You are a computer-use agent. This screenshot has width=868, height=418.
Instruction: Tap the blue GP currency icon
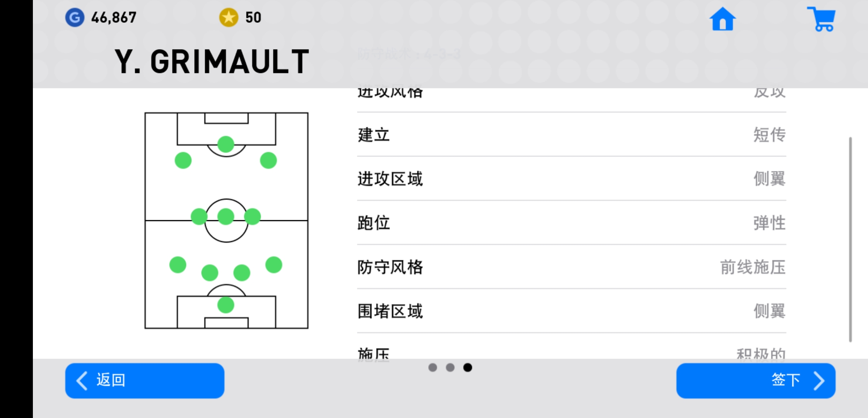tap(75, 17)
